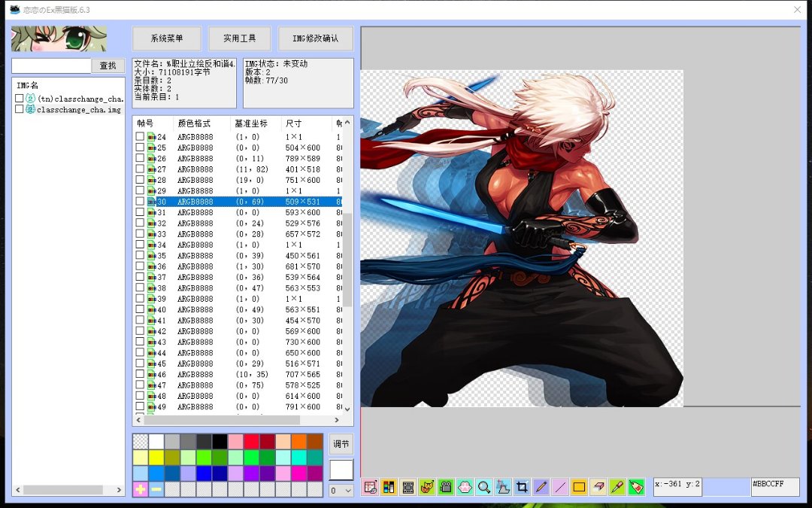Open the dropdown showing 0 below palette
Screen dimensions: 812x508
coord(341,491)
